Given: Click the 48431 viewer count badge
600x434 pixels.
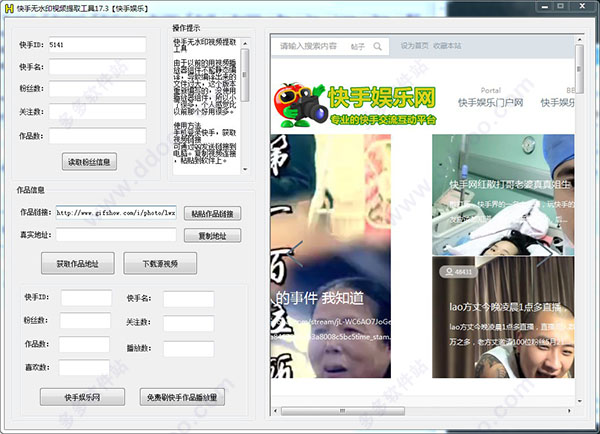Looking at the screenshot, I should click(x=458, y=272).
